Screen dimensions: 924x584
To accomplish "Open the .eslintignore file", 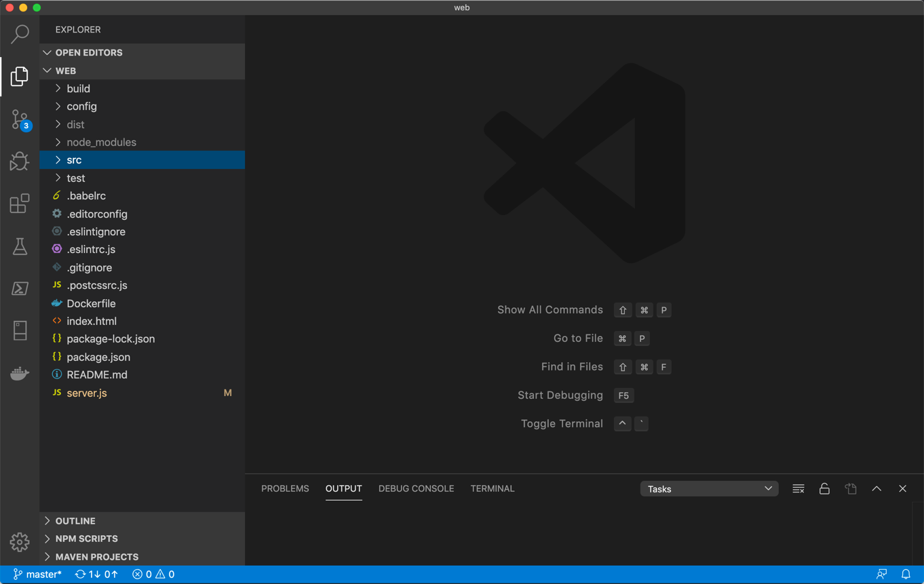I will coord(142,231).
